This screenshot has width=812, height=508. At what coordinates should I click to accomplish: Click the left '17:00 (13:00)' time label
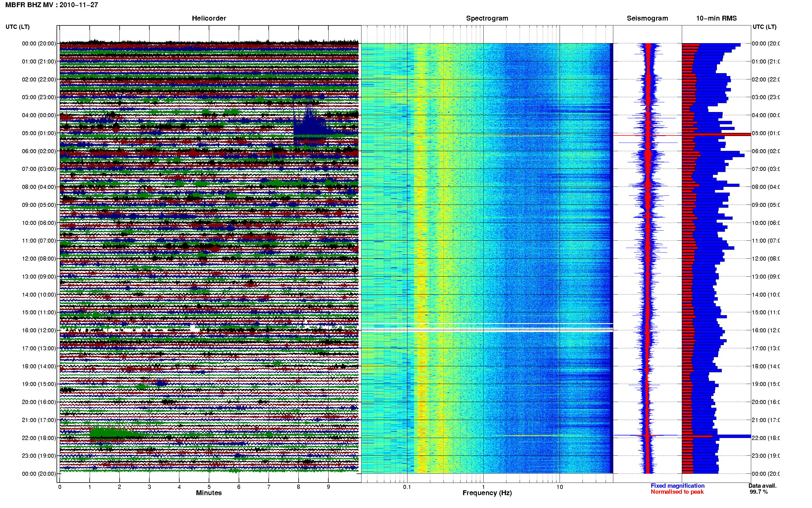coord(39,348)
